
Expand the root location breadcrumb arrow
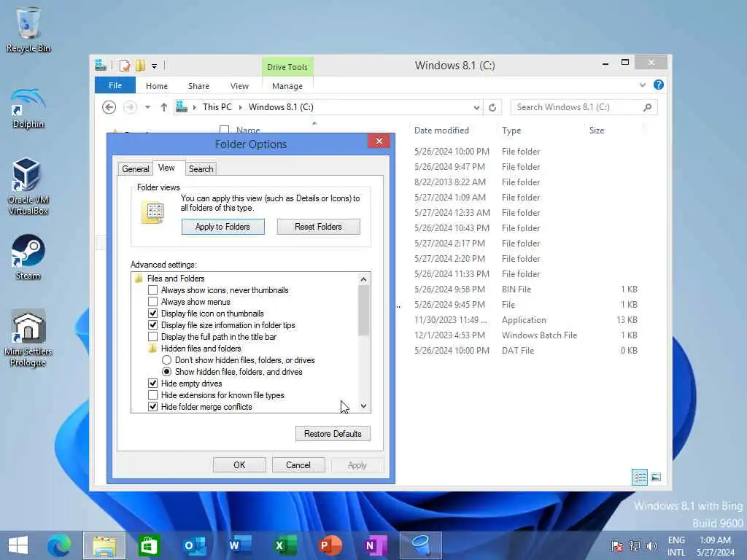(194, 107)
